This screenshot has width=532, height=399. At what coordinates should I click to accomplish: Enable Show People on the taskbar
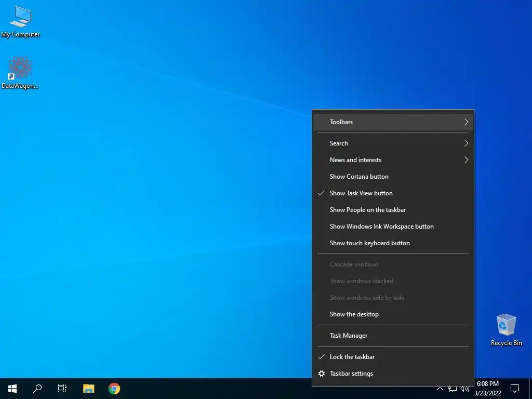(393, 210)
